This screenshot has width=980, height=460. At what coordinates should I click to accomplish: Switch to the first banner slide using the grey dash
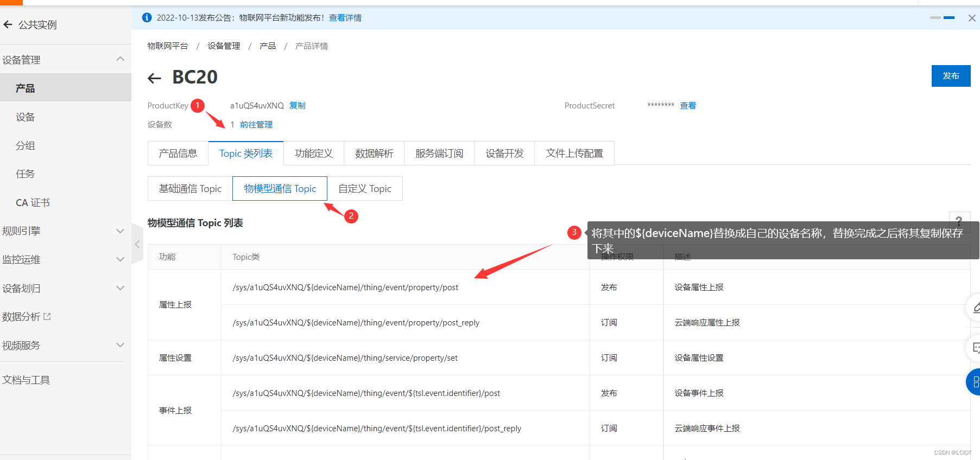pyautogui.click(x=935, y=18)
